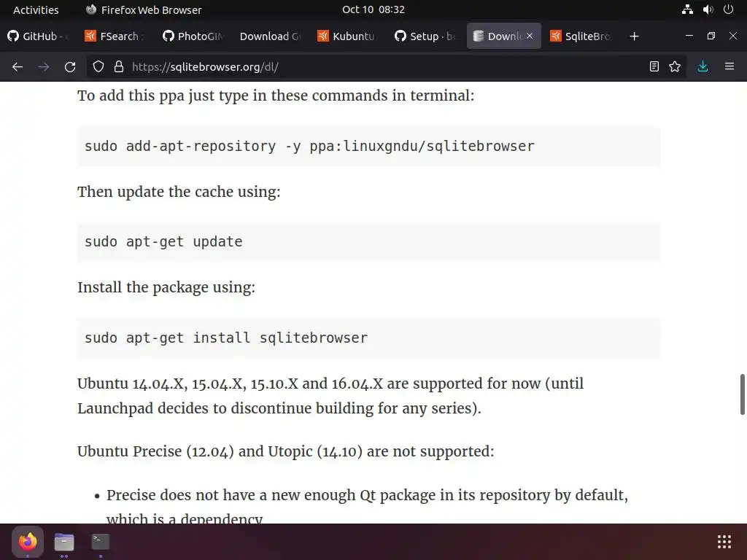Viewport: 747px width, 560px height.
Task: Open Terminal from the dock
Action: (x=101, y=542)
